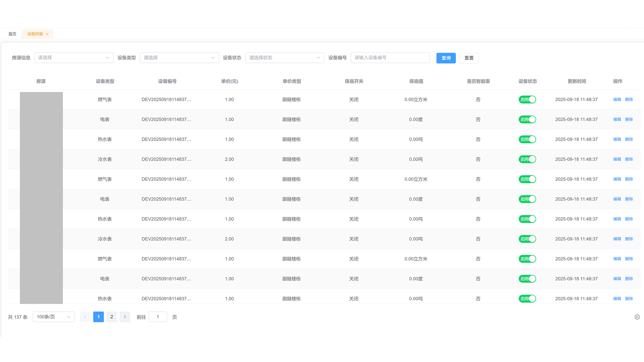Switch to the 首页 tab
Image resolution: width=644 pixels, height=362 pixels.
[12, 34]
